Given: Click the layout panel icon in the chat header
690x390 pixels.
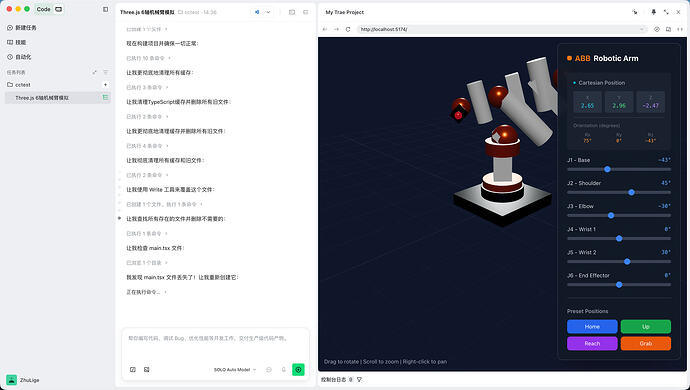Looking at the screenshot, I should [x=292, y=12].
